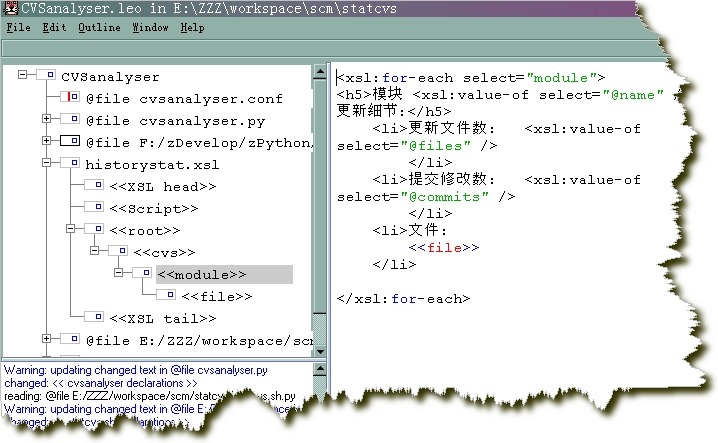The height and width of the screenshot is (443, 718).
Task: Collapse the <<root>> node
Action: click(x=71, y=228)
